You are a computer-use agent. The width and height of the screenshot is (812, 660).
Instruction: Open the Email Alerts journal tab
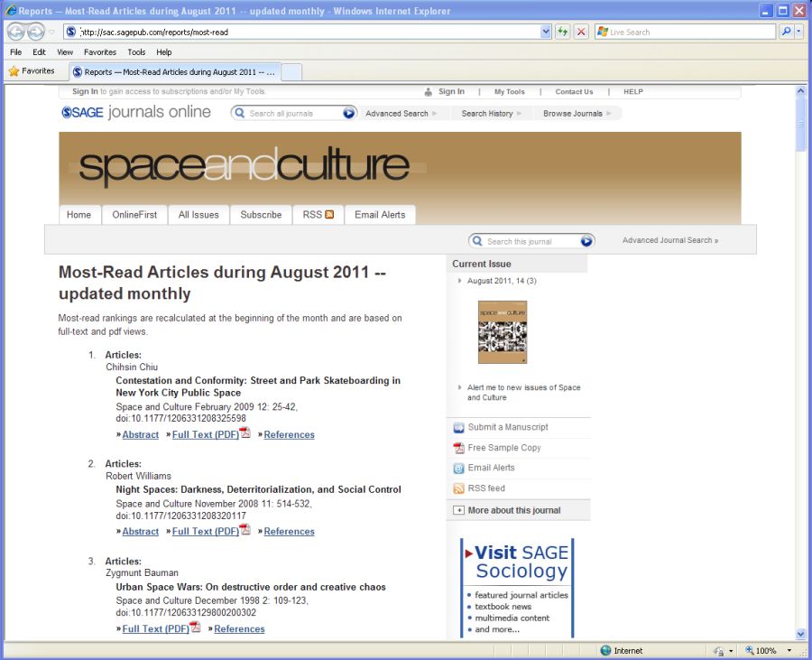[x=380, y=215]
